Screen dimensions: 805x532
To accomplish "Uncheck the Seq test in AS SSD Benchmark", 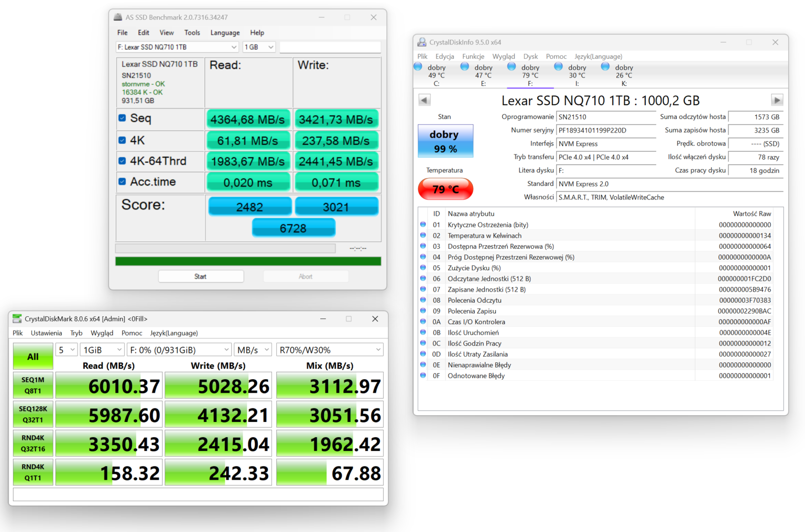I will pos(122,117).
